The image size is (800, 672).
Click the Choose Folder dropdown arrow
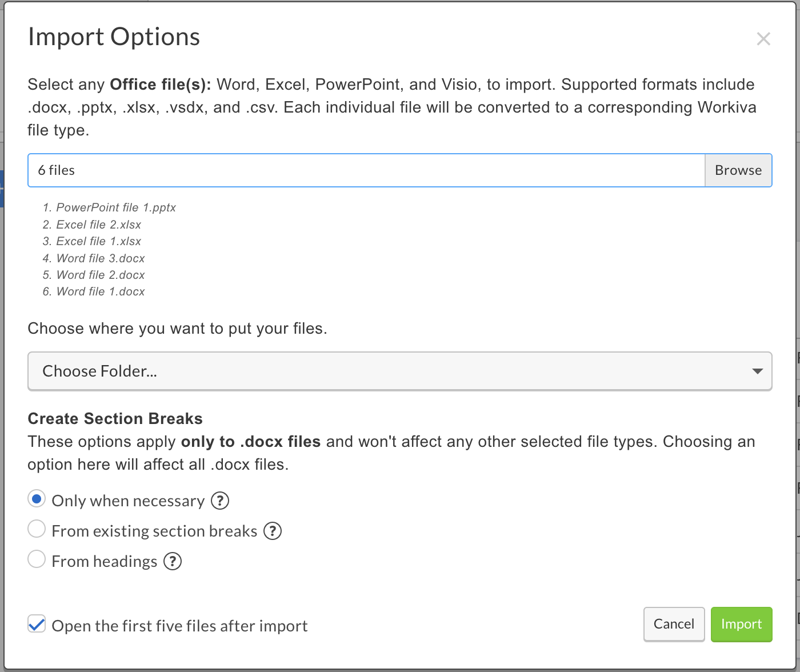tap(758, 371)
